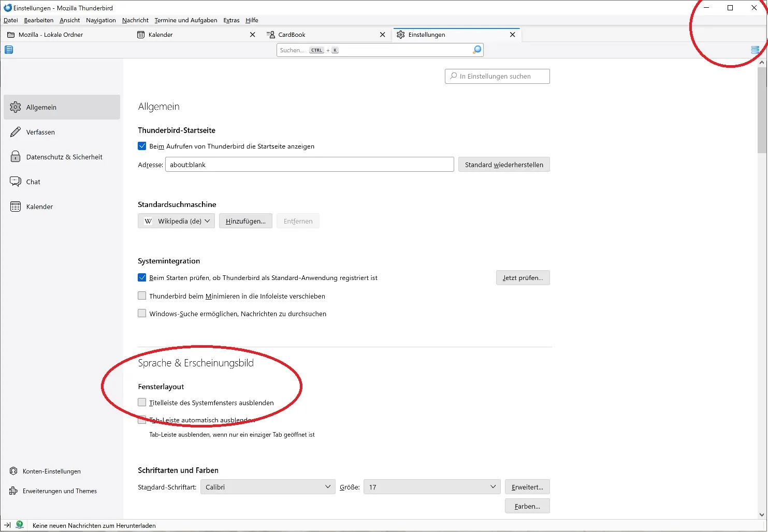Open the Navigation menu
Viewport: 768px width, 532px height.
coord(101,20)
